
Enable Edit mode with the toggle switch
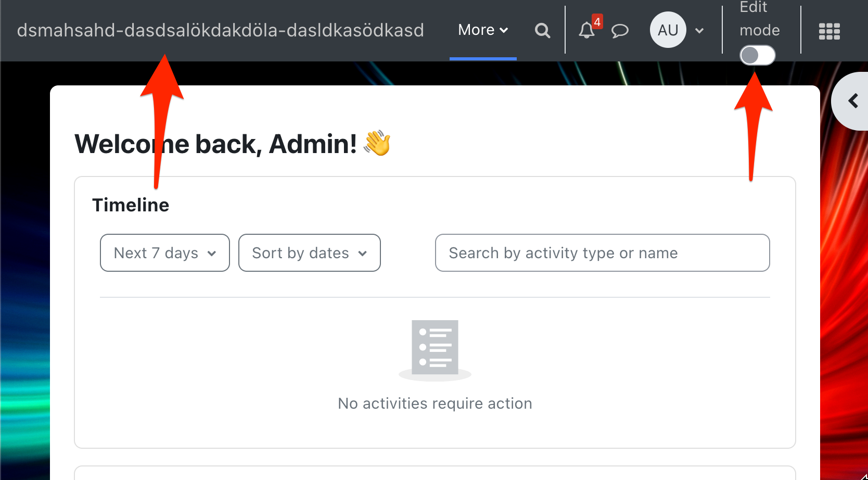757,55
